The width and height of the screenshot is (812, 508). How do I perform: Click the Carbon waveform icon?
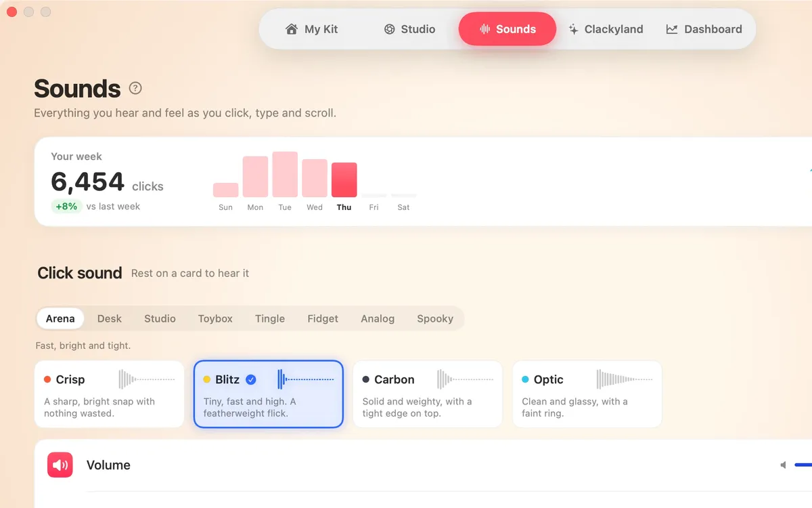click(466, 379)
